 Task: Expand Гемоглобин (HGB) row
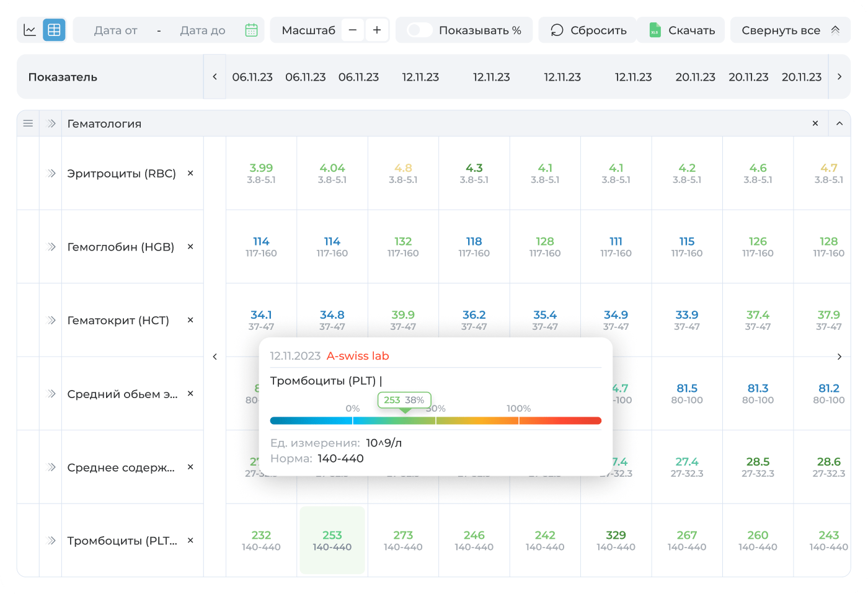tap(51, 247)
